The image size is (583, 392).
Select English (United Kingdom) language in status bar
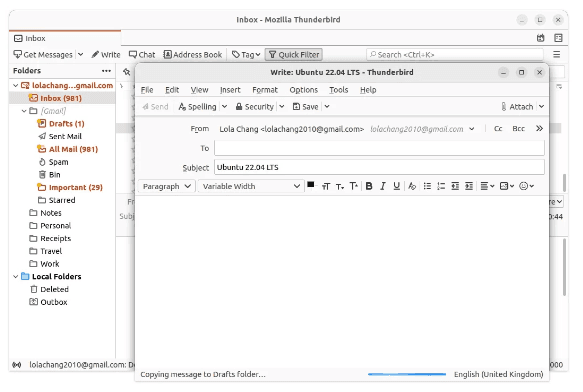tap(498, 375)
